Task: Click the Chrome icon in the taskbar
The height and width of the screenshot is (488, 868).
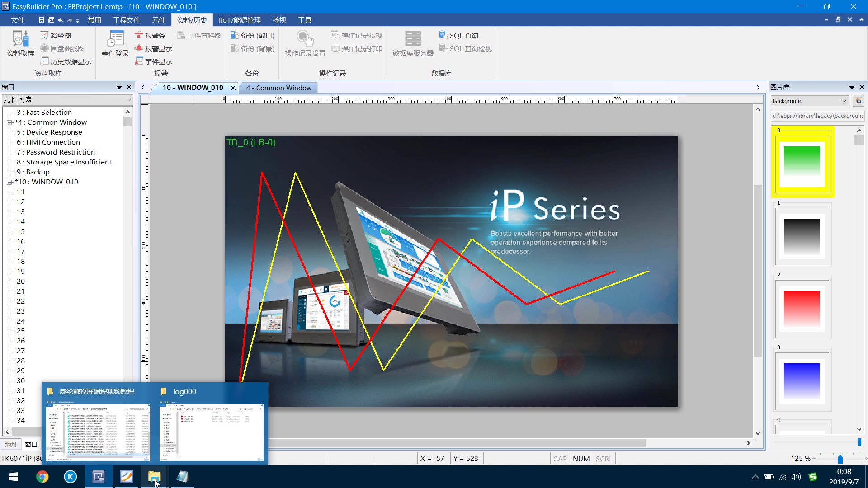Action: point(42,477)
